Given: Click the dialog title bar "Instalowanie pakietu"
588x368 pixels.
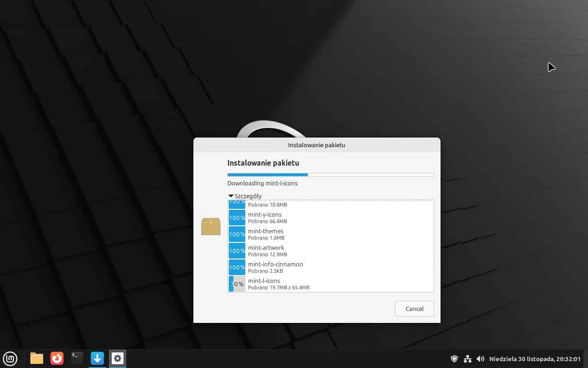Looking at the screenshot, I should 317,145.
